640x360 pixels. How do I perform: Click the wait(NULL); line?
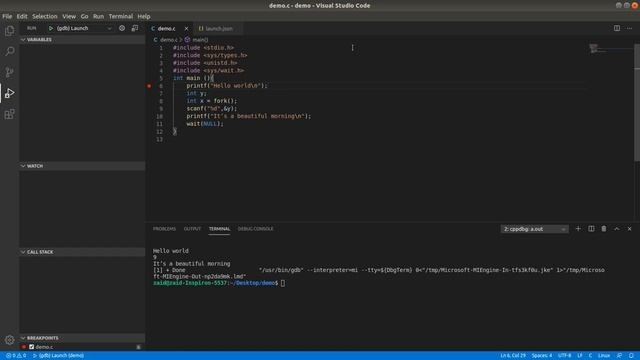(x=205, y=124)
